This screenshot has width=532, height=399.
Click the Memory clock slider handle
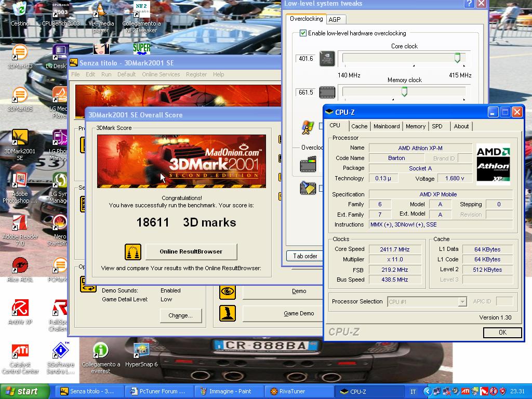pos(404,91)
